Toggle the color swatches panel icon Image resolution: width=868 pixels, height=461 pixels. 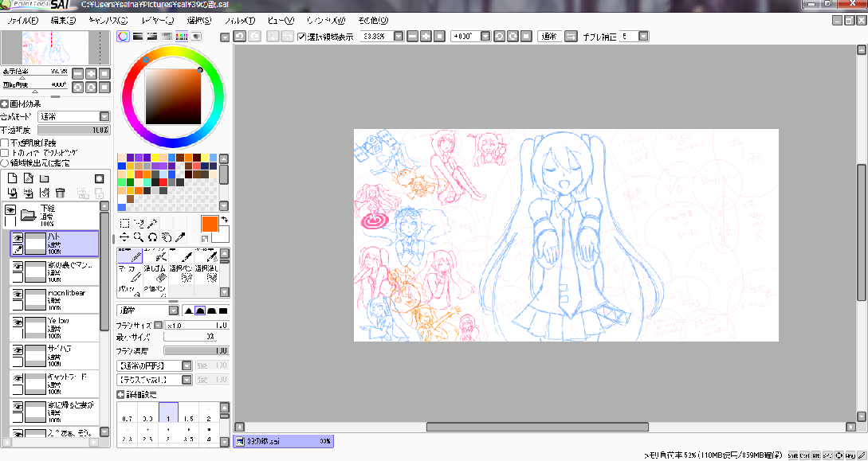click(181, 37)
